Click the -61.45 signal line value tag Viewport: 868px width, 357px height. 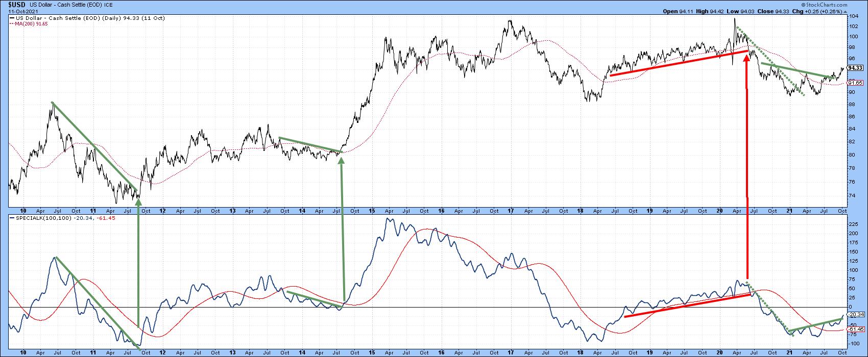coord(856,329)
